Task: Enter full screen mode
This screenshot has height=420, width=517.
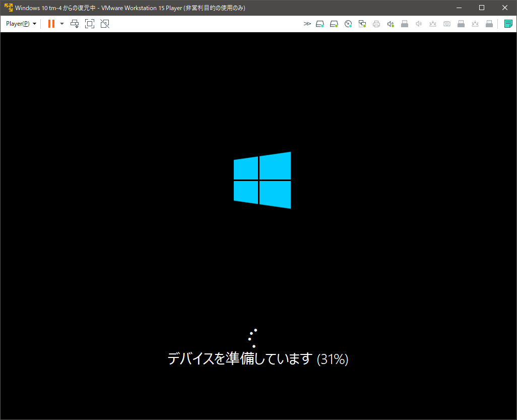Action: click(90, 24)
